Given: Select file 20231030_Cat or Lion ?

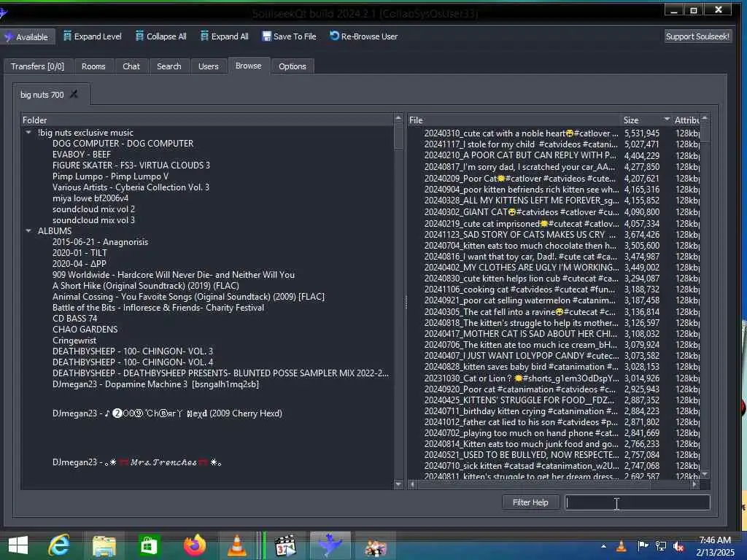Looking at the screenshot, I should click(x=521, y=378).
